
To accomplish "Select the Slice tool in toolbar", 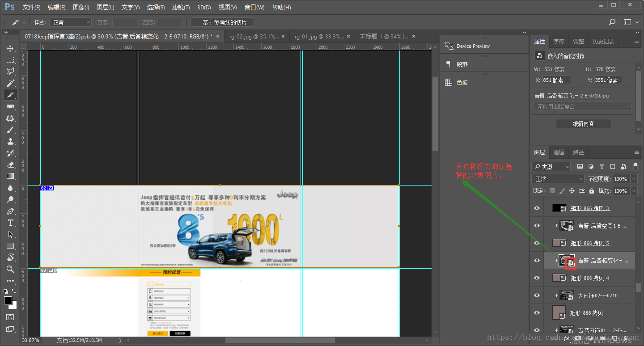I will 10,95.
